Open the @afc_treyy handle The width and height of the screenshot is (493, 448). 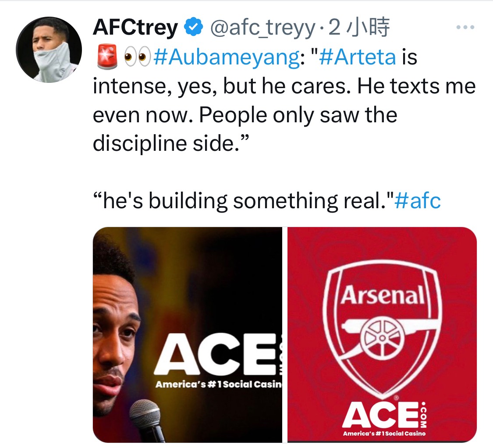[263, 28]
